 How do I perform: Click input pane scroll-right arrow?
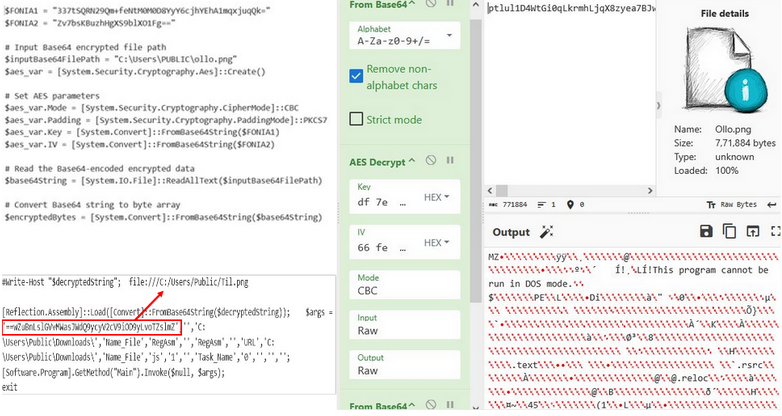pyautogui.click(x=650, y=191)
